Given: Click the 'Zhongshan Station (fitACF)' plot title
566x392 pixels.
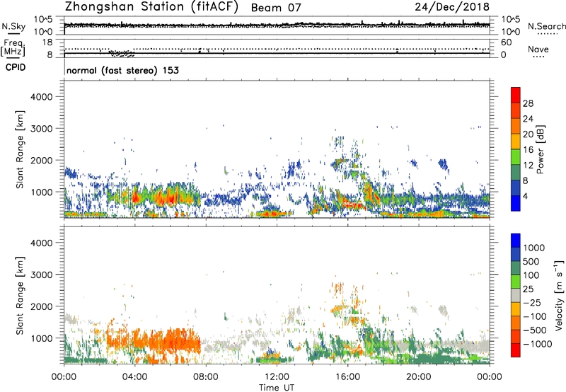Looking at the screenshot, I should 151,7.
